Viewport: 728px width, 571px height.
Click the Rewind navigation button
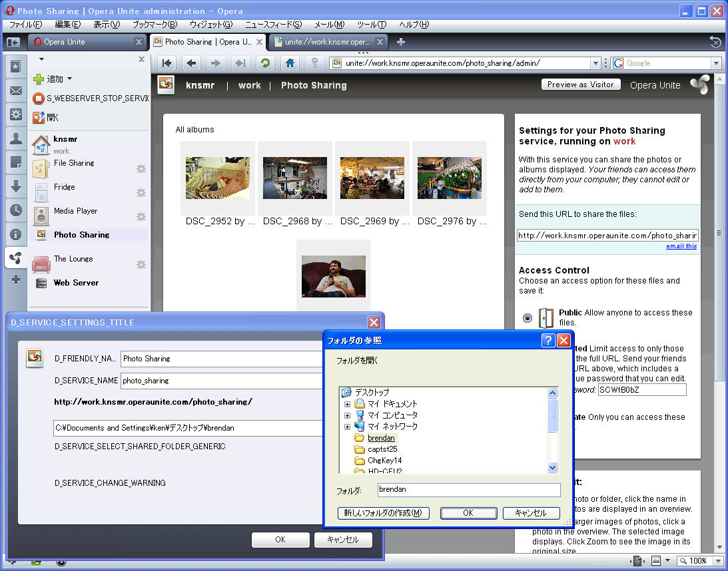(167, 63)
